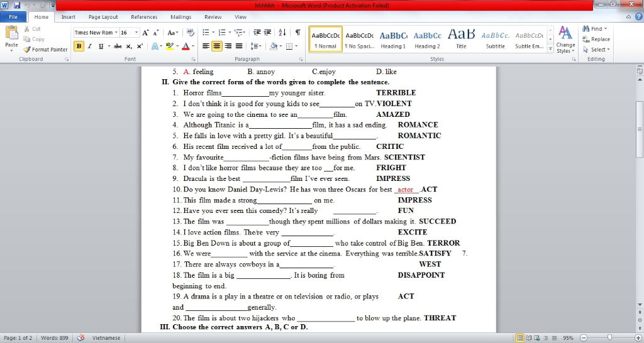Shrink font size with the A-down icon

coord(156,33)
